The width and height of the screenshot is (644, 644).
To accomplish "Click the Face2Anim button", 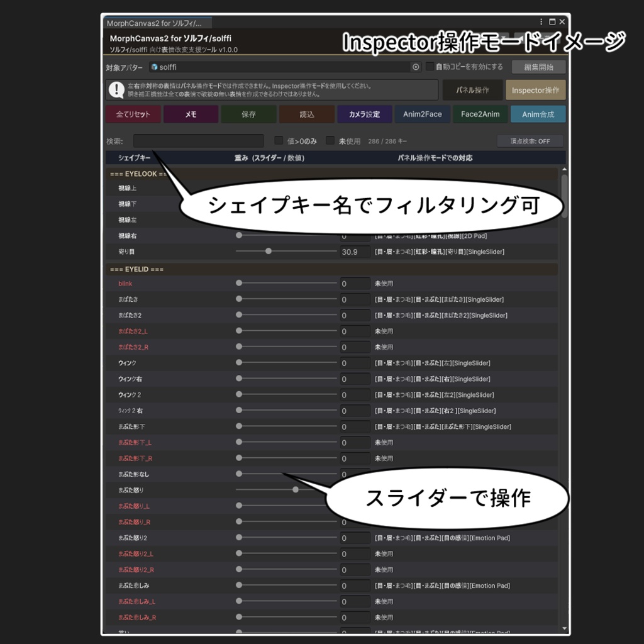I will (x=480, y=114).
